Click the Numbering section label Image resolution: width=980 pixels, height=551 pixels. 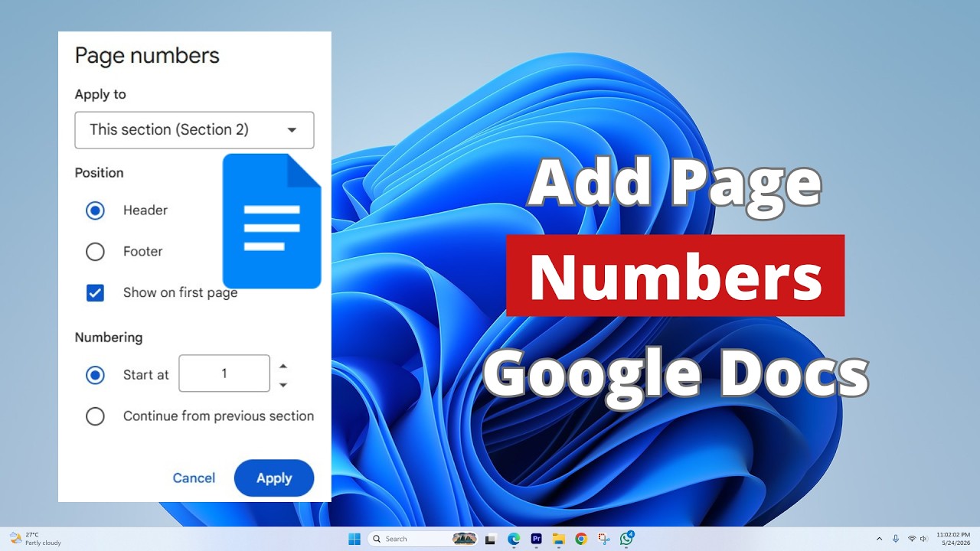(109, 337)
